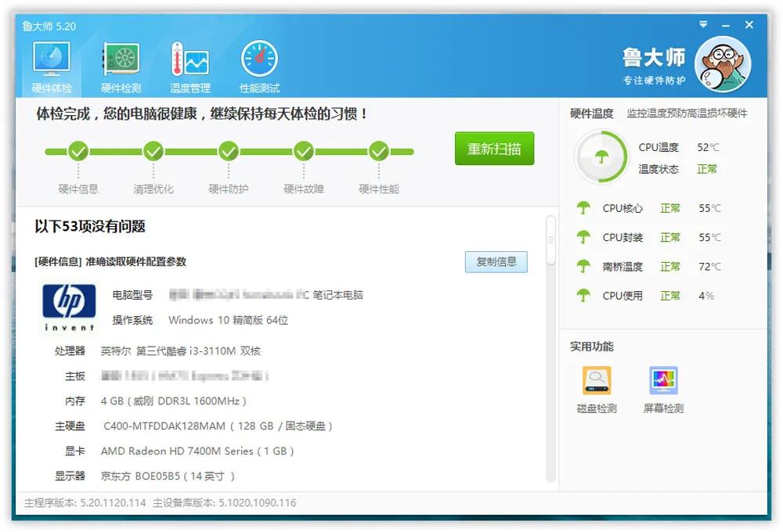Click the 鲁大师 5.20 window title

[x=49, y=26]
